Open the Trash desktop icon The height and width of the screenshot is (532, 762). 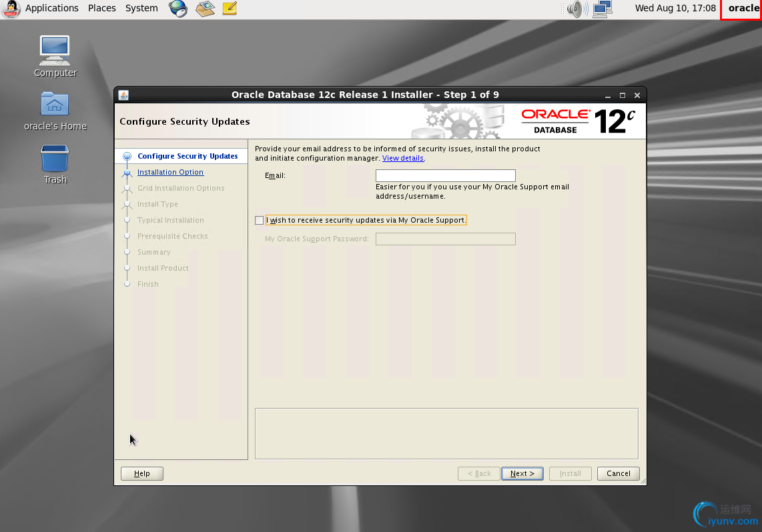point(55,164)
